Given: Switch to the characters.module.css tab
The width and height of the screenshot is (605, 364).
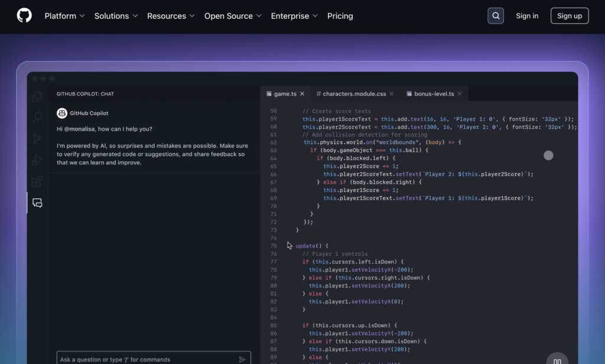Looking at the screenshot, I should 354,94.
